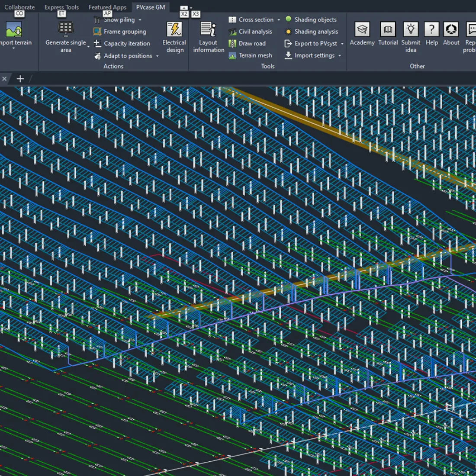476x476 pixels.
Task: Expand the Cross section dropdown arrow
Action: click(279, 20)
